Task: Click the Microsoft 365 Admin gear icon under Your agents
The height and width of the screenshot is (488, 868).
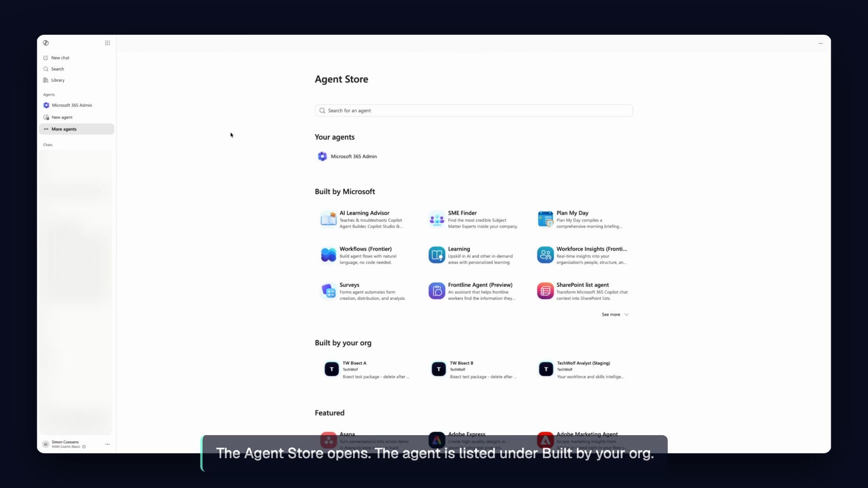Action: (x=322, y=156)
